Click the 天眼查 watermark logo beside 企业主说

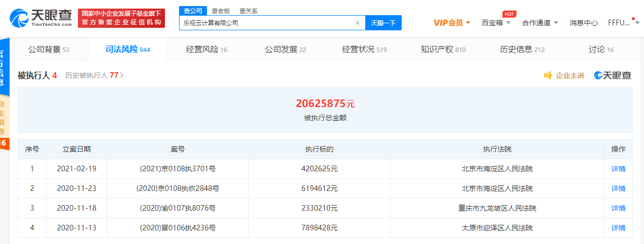pyautogui.click(x=613, y=75)
